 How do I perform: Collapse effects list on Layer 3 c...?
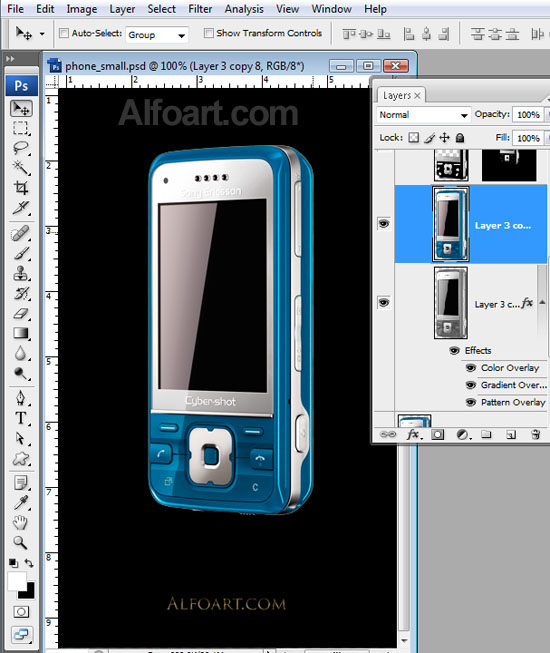pyautogui.click(x=542, y=302)
